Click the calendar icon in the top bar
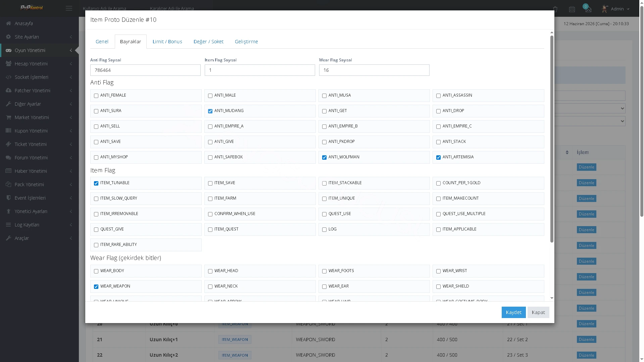This screenshot has width=644, height=362. click(572, 9)
